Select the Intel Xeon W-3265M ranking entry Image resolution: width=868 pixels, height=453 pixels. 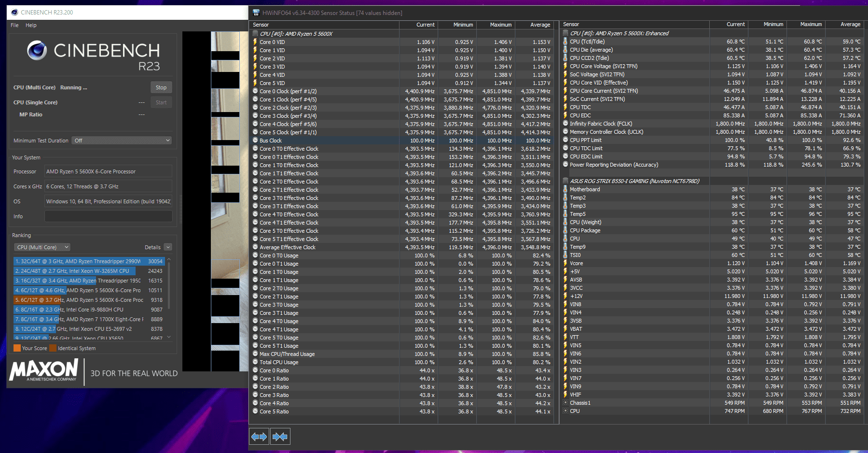[89, 271]
